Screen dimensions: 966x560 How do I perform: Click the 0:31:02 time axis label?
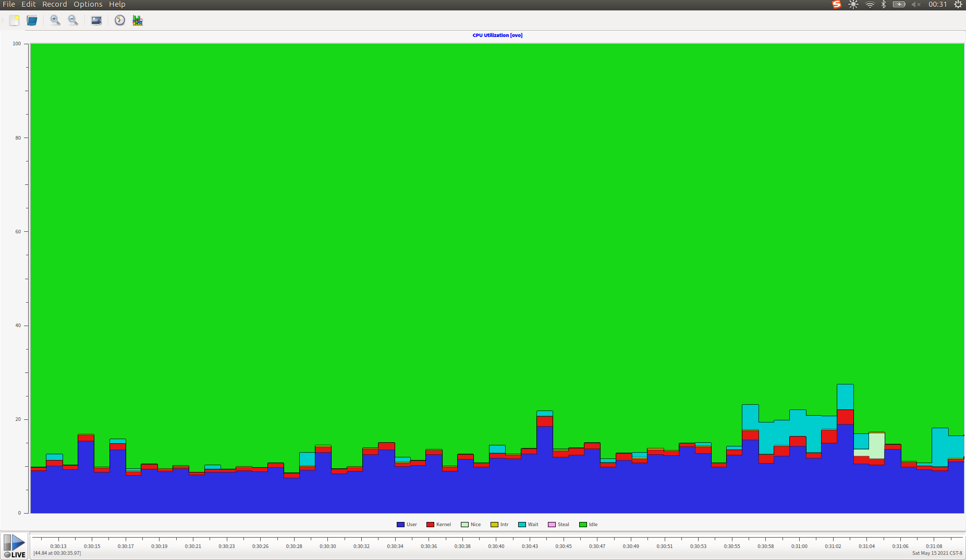[833, 546]
